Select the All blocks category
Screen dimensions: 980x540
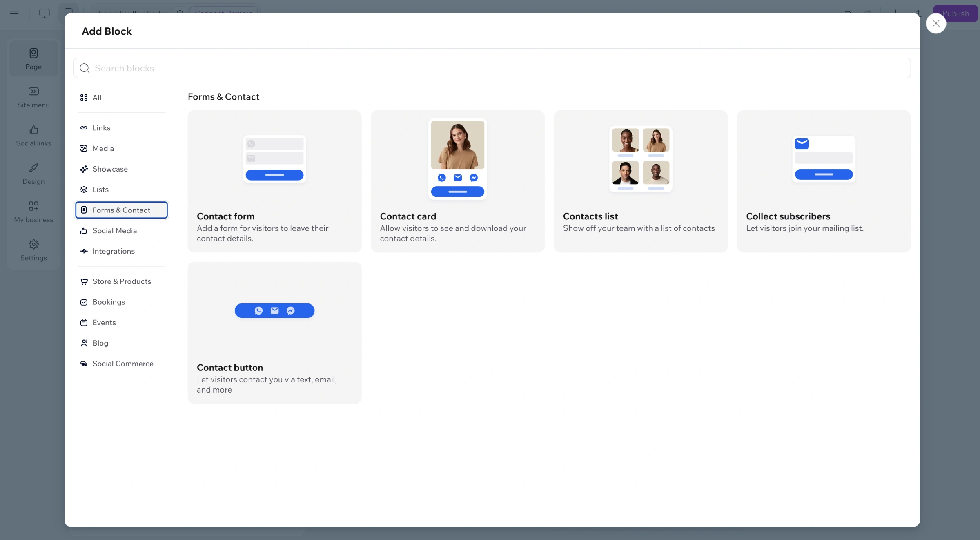point(121,98)
